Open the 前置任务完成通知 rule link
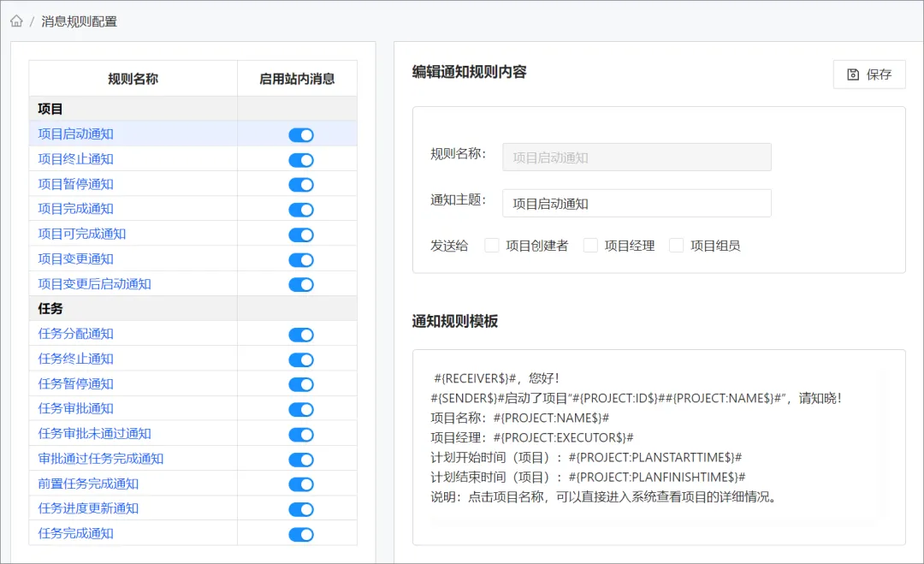The image size is (924, 564). (x=88, y=484)
